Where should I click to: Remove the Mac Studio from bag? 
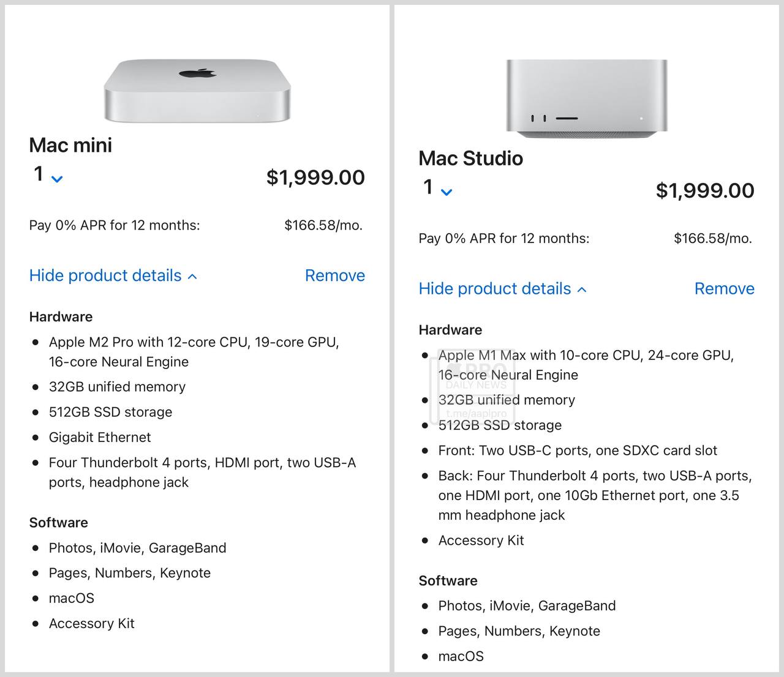tap(724, 289)
